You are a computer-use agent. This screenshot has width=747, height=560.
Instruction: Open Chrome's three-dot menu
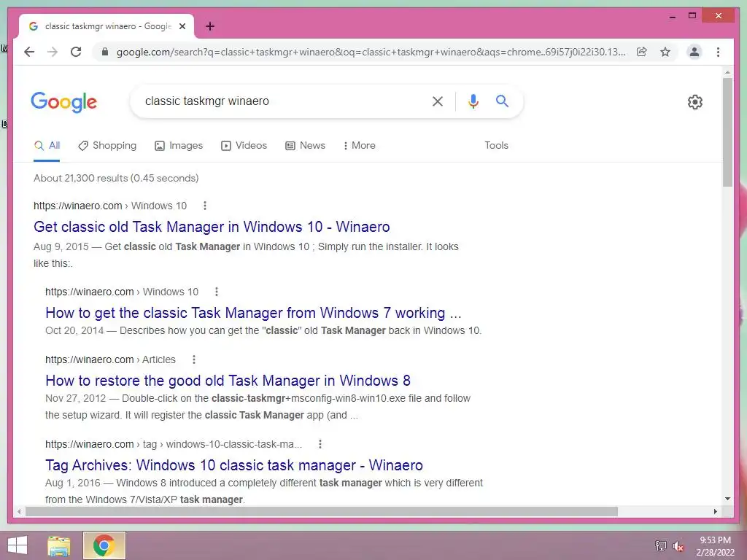tap(718, 52)
